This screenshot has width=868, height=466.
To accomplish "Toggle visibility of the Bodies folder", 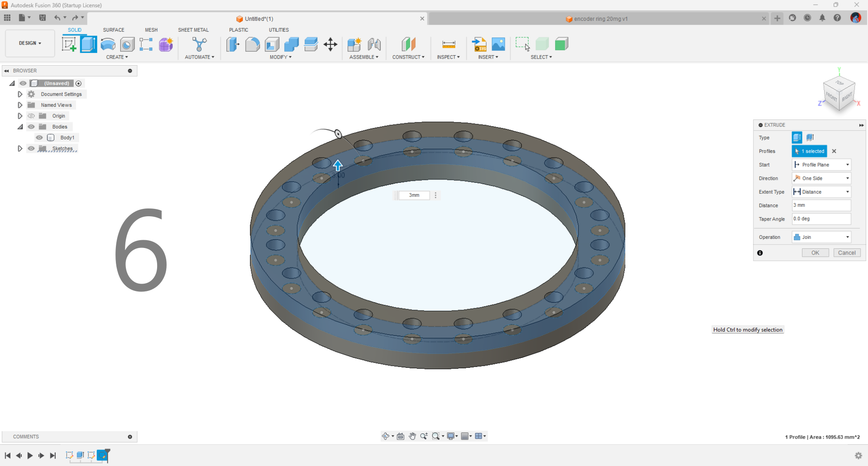I will tap(31, 126).
